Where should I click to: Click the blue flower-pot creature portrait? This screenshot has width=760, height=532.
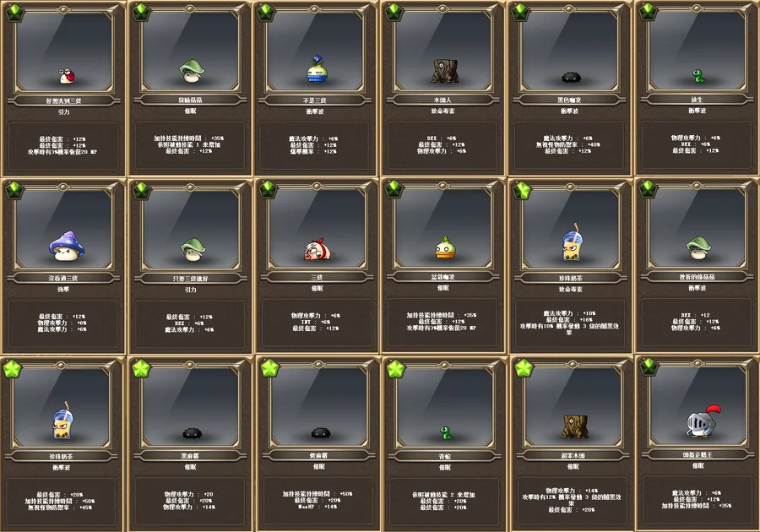click(315, 51)
